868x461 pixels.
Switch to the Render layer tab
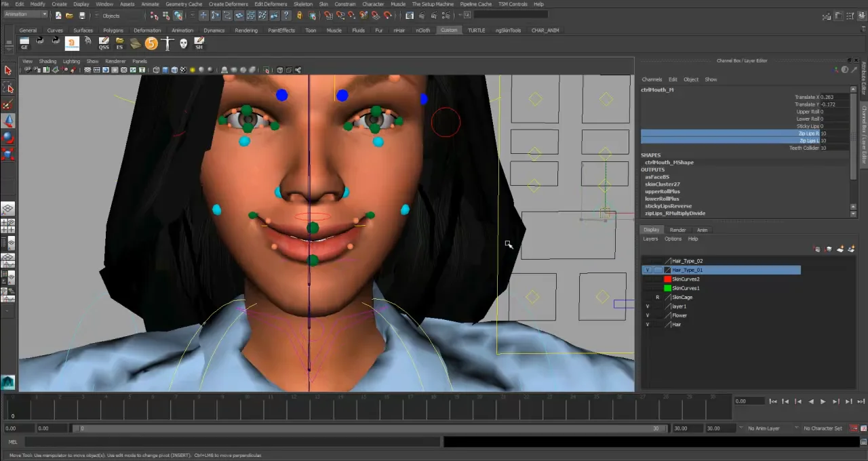(x=677, y=230)
